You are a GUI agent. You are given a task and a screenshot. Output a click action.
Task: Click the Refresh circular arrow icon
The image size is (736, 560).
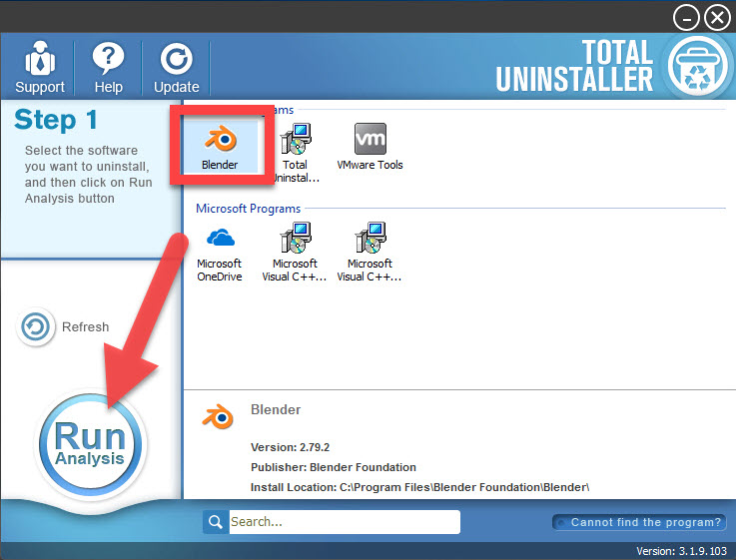[x=35, y=326]
